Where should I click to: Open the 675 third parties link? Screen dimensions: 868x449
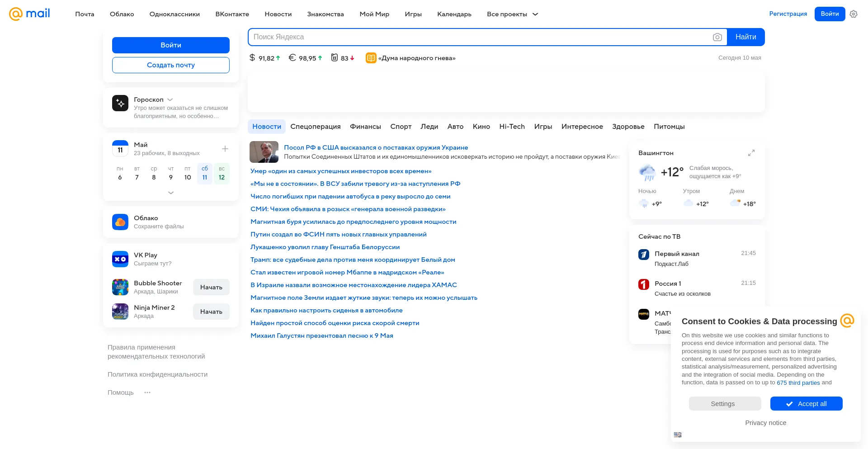[x=798, y=383]
